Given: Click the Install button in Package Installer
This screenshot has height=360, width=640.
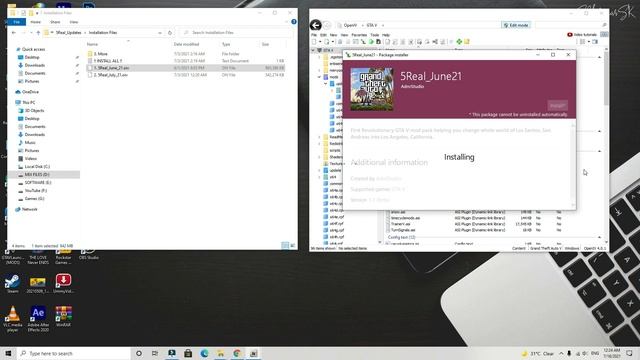Looking at the screenshot, I should [x=557, y=106].
